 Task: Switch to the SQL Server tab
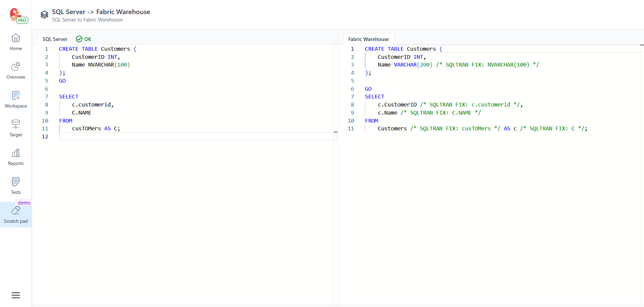pos(55,39)
